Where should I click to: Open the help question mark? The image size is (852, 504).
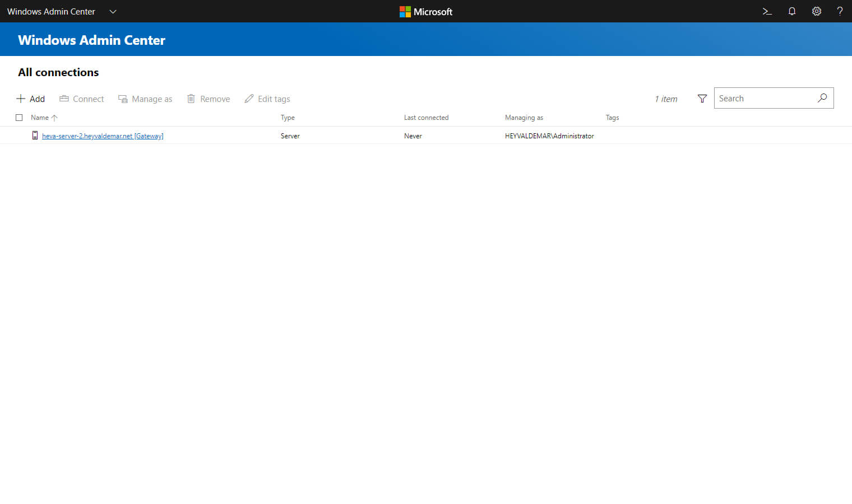[x=840, y=11]
